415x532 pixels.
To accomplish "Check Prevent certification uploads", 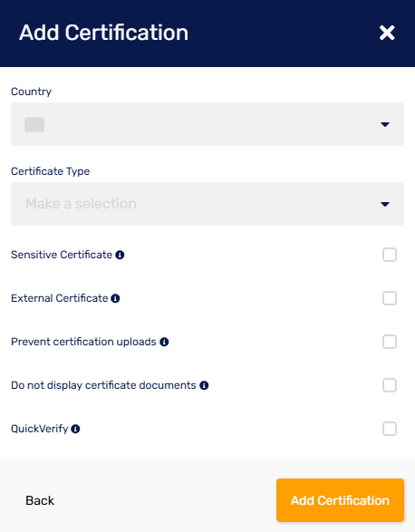I will [x=390, y=342].
